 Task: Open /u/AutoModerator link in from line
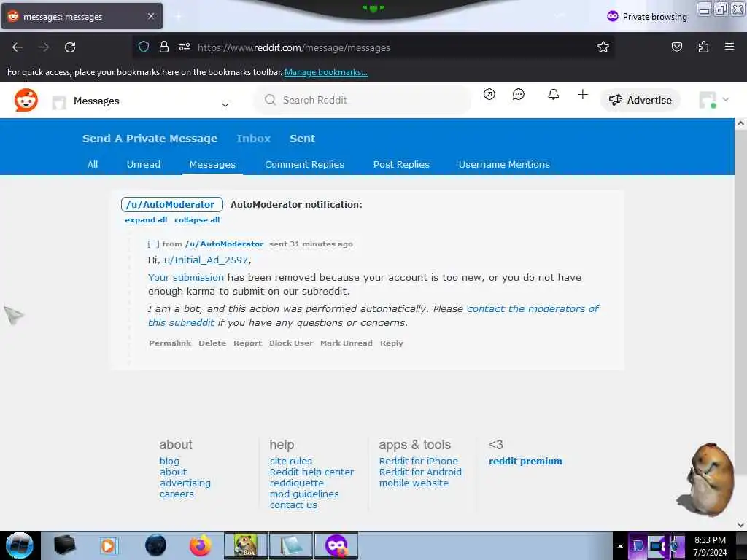225,244
